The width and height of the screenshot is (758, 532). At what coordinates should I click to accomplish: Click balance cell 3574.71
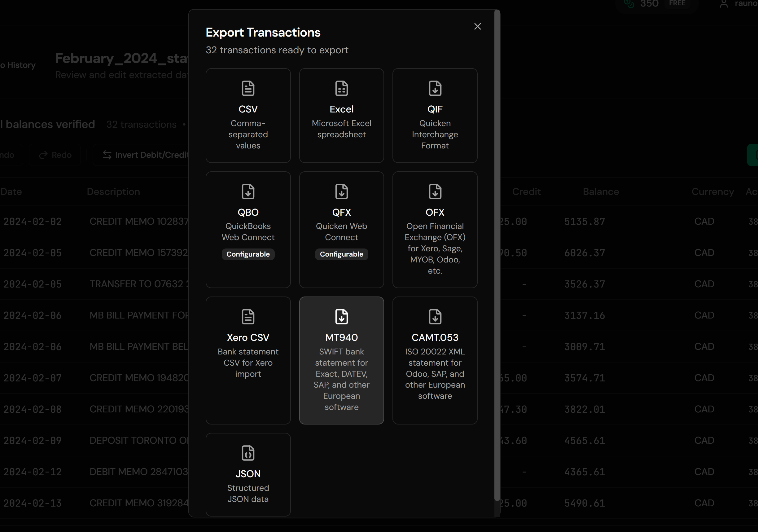click(x=584, y=378)
